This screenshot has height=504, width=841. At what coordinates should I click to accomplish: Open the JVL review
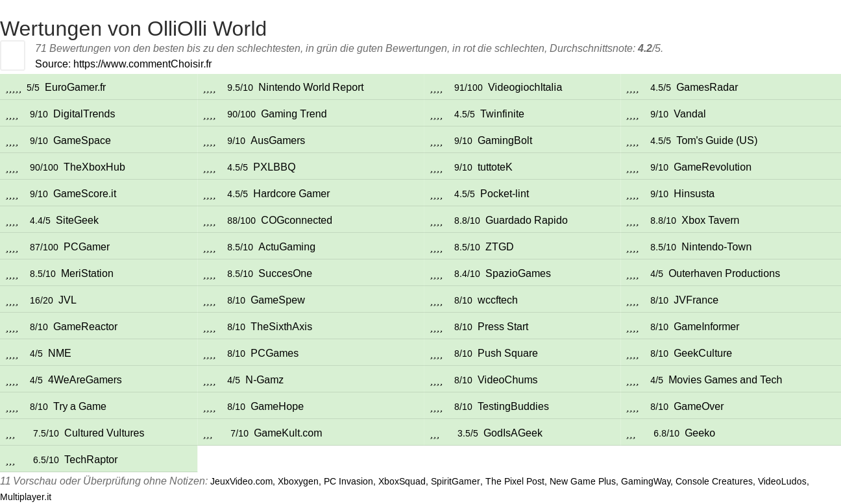coord(67,300)
